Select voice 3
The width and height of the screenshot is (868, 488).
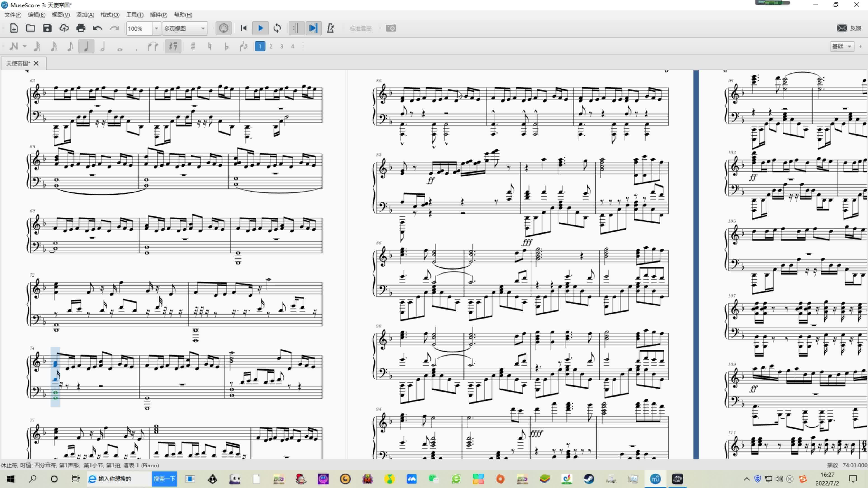[282, 46]
